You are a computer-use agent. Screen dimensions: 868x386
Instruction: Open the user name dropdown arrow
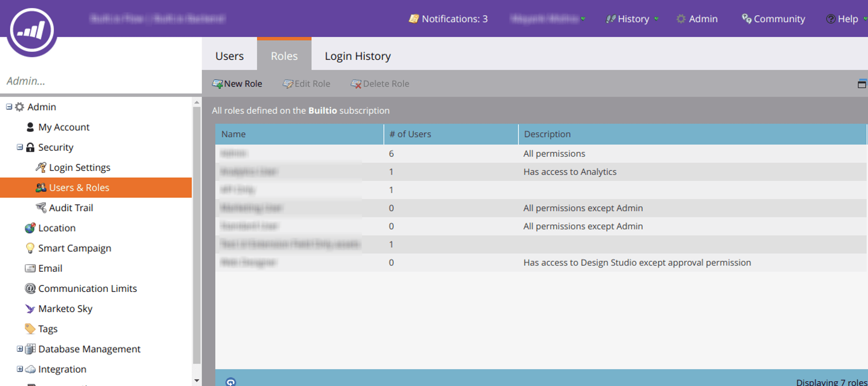click(x=583, y=19)
